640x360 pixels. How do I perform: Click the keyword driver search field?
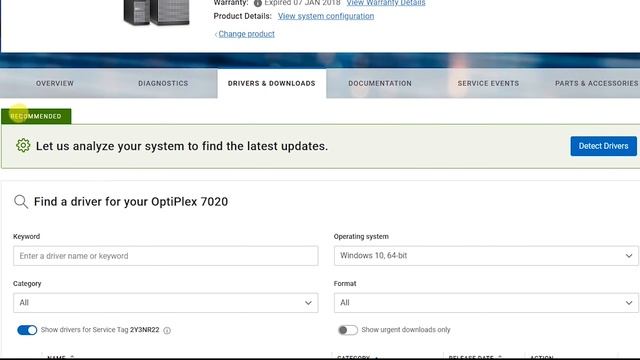click(x=165, y=256)
